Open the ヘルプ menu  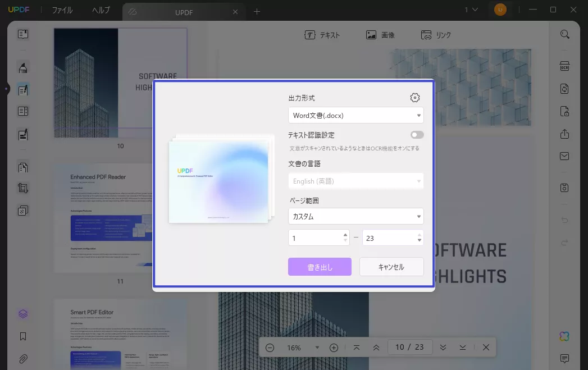click(101, 10)
